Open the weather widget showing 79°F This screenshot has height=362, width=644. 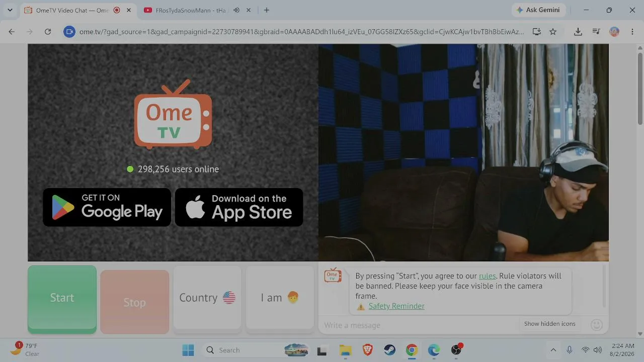[x=25, y=349]
